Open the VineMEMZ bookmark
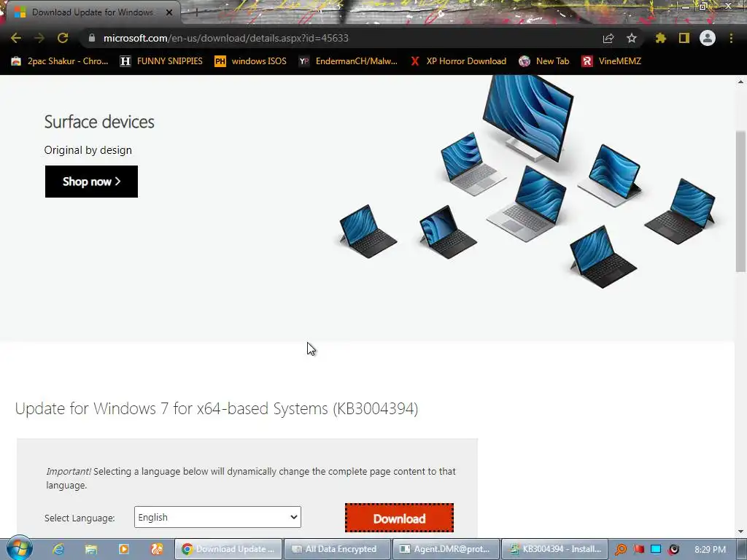The height and width of the screenshot is (560, 747). (x=611, y=61)
